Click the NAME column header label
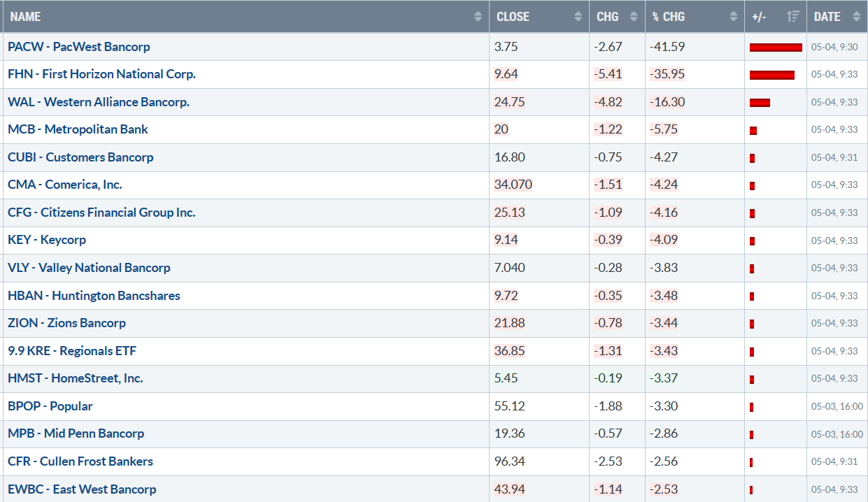The width and height of the screenshot is (868, 502). tap(25, 17)
